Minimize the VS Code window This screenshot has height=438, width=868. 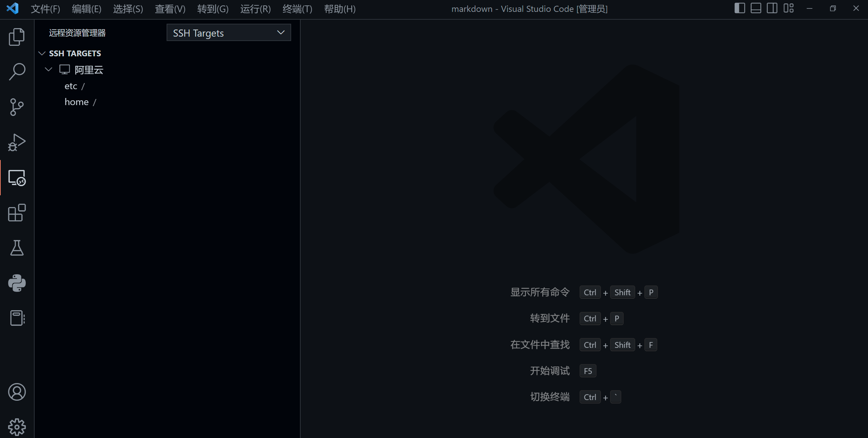click(x=809, y=8)
